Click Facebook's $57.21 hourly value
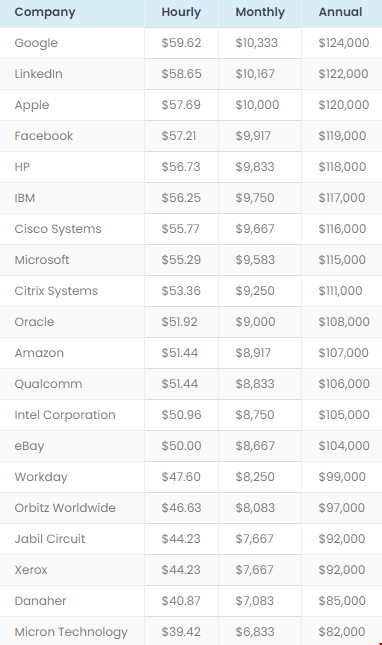The width and height of the screenshot is (382, 645). tap(179, 136)
